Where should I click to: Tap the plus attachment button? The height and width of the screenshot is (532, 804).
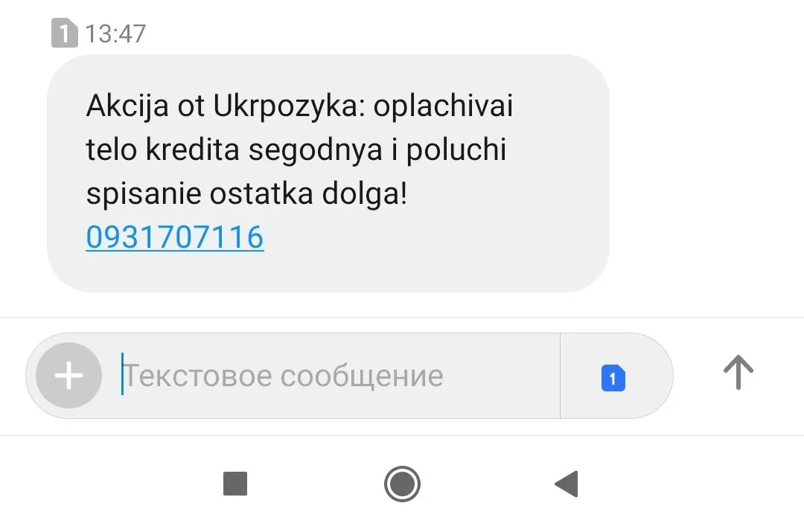(68, 376)
